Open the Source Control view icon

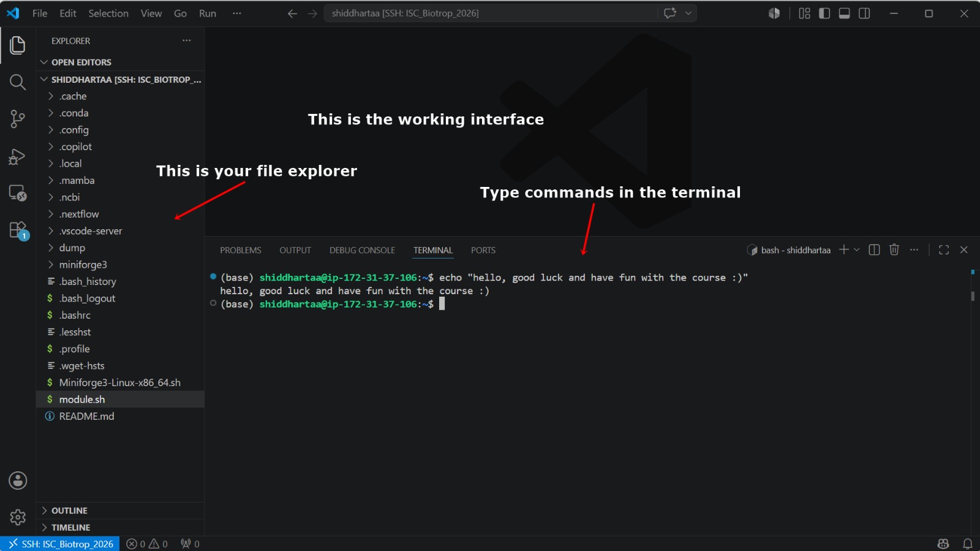coord(18,119)
